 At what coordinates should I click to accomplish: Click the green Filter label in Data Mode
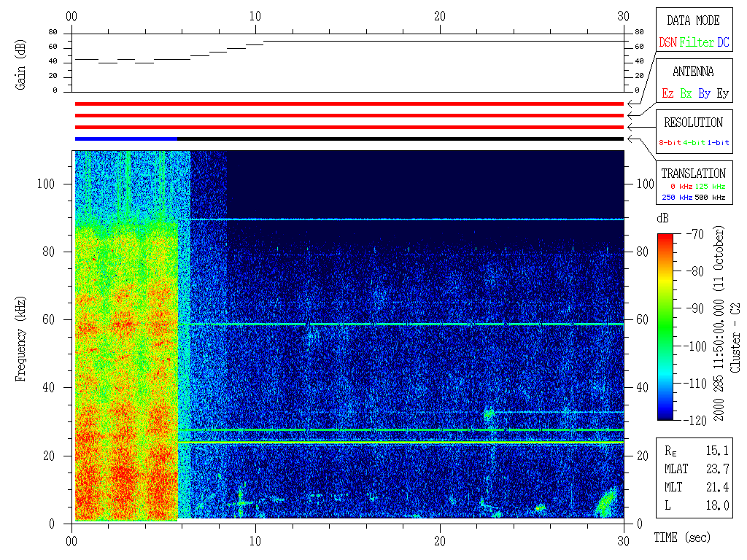(696, 43)
